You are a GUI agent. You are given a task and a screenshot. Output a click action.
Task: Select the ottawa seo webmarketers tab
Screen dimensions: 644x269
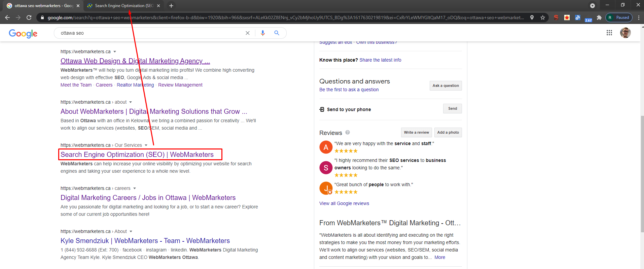[x=44, y=6]
